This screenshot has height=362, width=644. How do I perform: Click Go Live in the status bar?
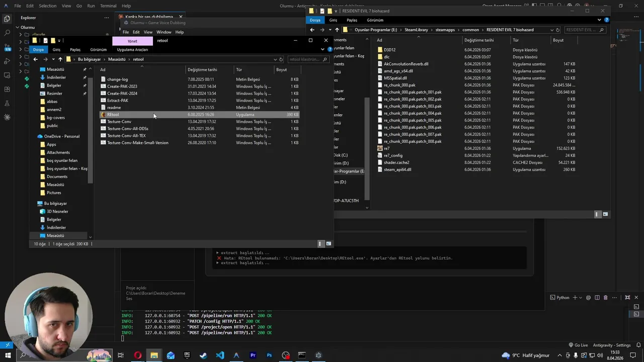[578, 345]
